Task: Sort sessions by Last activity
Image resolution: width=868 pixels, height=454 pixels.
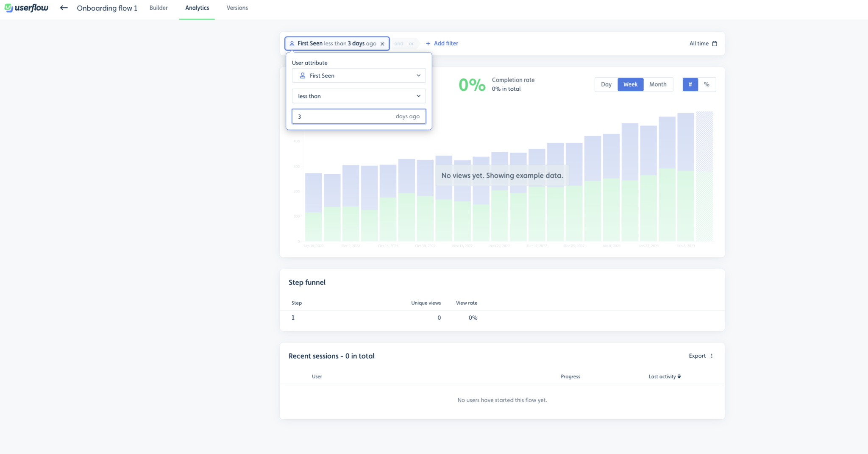Action: click(664, 376)
